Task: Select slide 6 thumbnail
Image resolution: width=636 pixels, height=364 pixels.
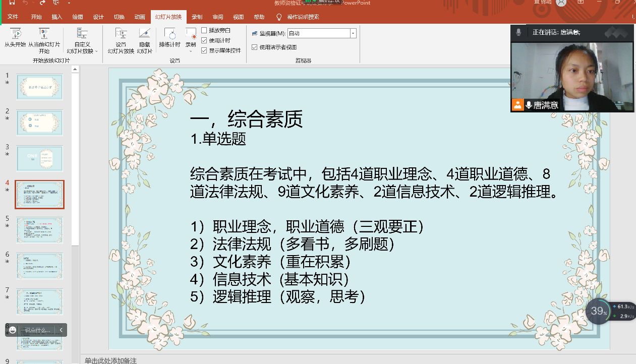Action: [40, 266]
